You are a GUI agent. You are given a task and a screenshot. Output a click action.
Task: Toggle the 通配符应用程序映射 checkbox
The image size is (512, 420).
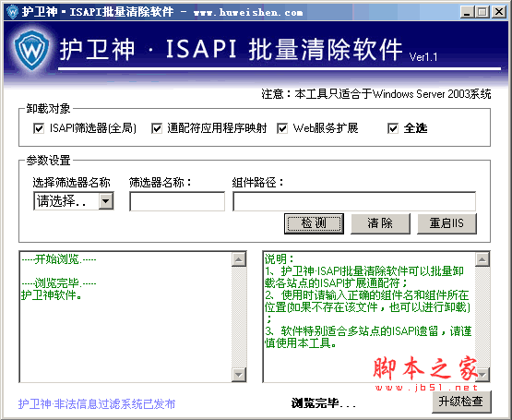[157, 128]
